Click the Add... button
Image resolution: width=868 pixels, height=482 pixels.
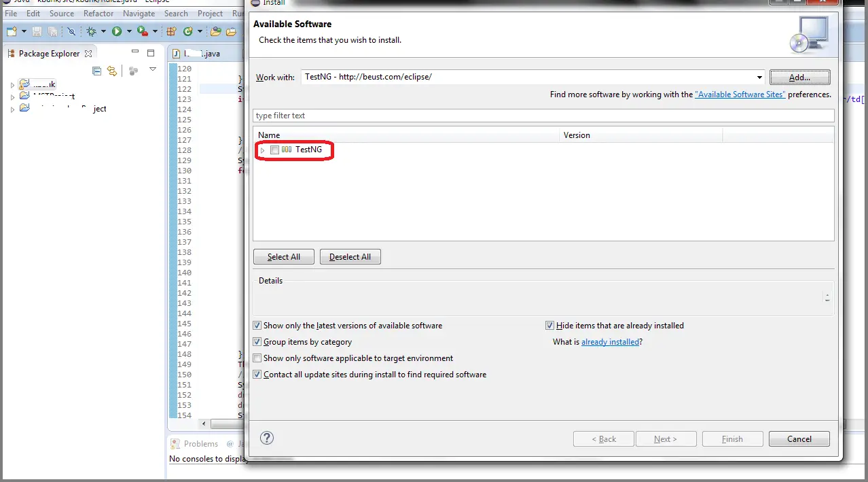point(799,78)
